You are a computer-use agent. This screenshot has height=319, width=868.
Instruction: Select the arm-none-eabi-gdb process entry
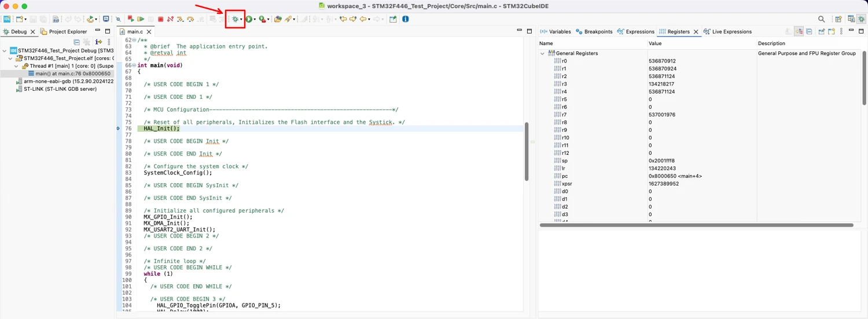point(64,81)
